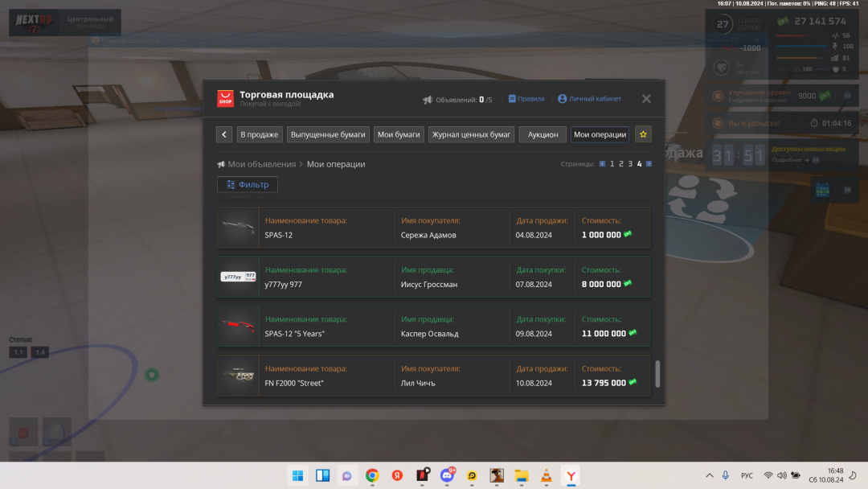Click the megaphone announcements counter icon

[428, 100]
